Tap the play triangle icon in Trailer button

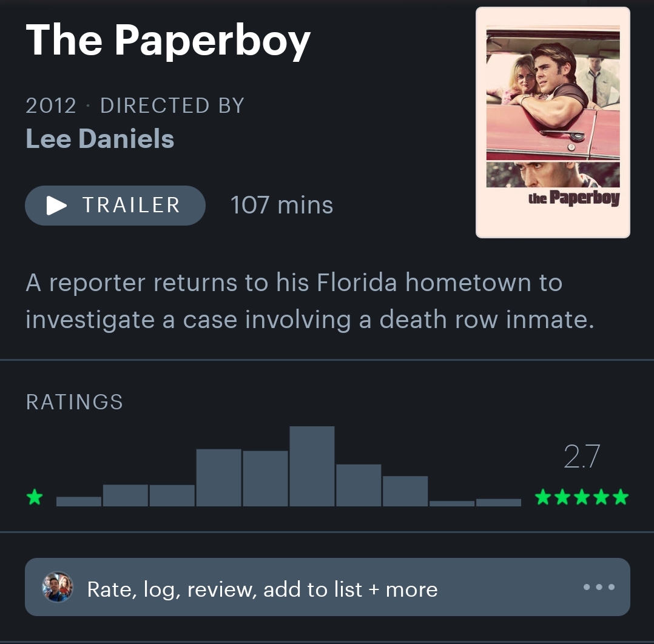tap(56, 206)
